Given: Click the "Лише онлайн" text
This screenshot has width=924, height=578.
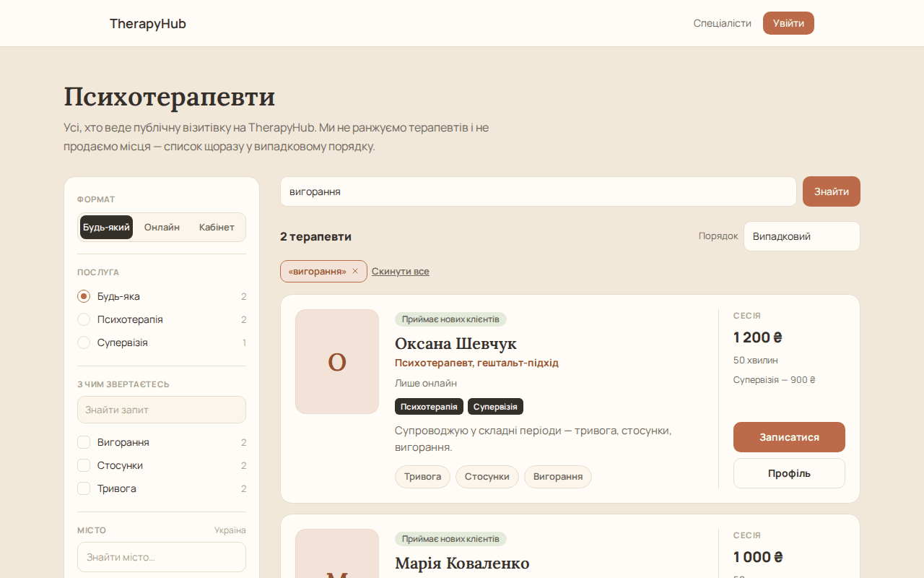Looking at the screenshot, I should (426, 383).
